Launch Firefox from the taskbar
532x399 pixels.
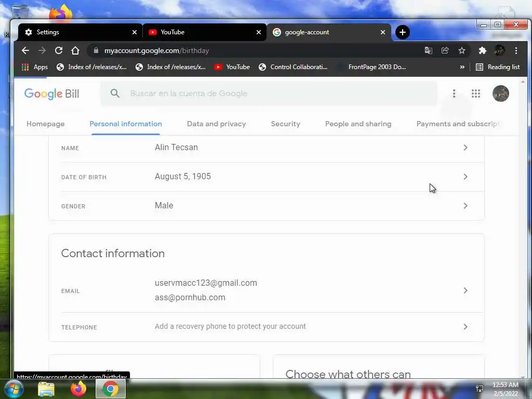[78, 389]
